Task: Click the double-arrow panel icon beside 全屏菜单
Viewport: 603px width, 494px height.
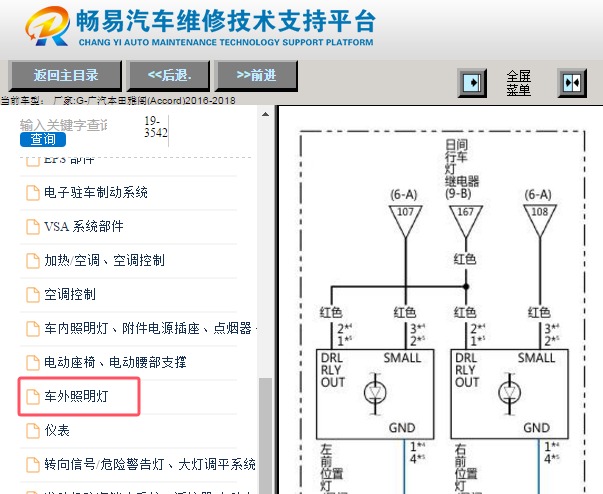Action: (572, 83)
